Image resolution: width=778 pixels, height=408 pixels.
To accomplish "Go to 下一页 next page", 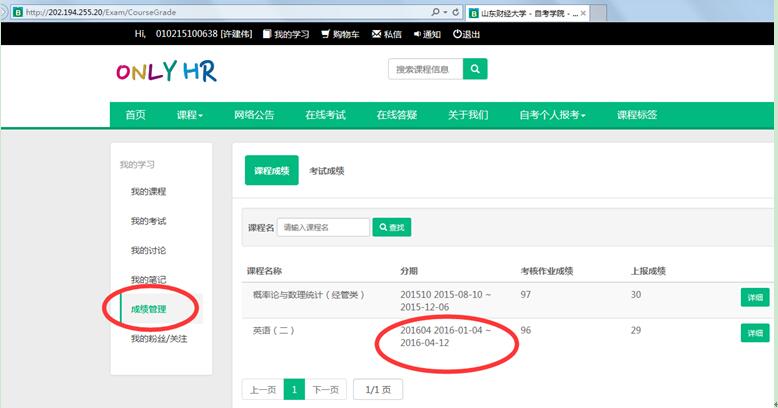I will pyautogui.click(x=325, y=390).
